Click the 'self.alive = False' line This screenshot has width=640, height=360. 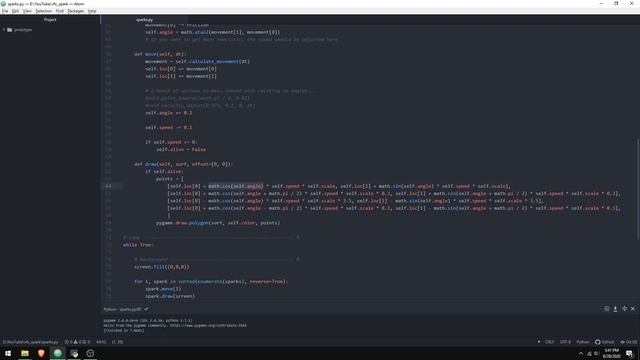point(181,149)
